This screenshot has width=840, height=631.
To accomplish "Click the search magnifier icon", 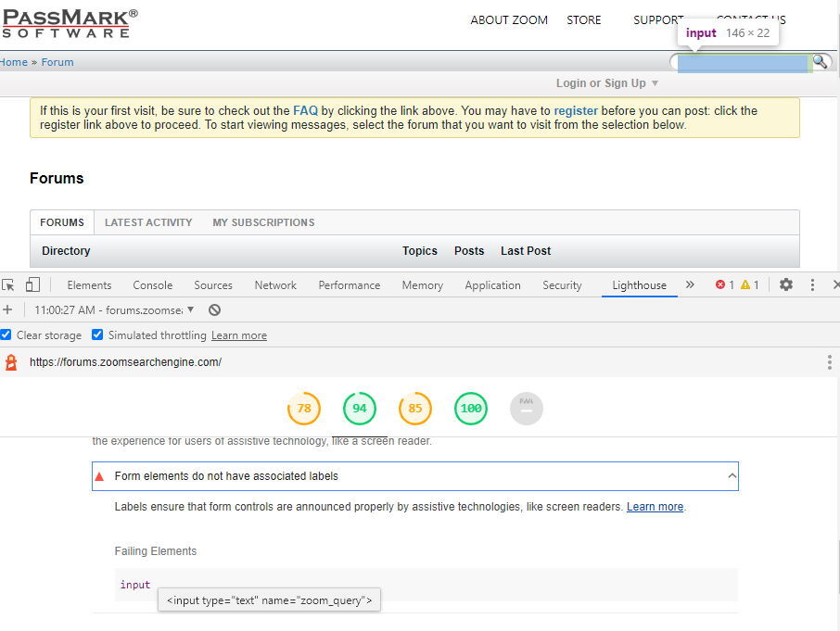I will pos(821,61).
